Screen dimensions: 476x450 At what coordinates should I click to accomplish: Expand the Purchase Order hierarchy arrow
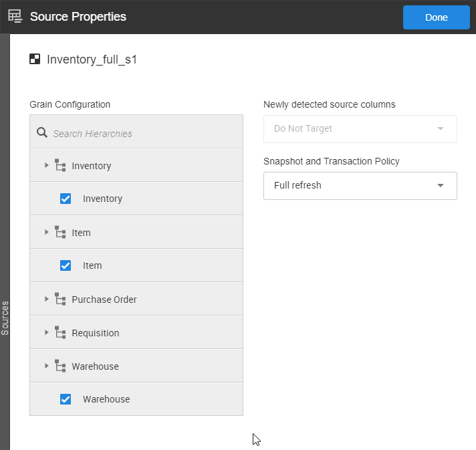point(46,299)
